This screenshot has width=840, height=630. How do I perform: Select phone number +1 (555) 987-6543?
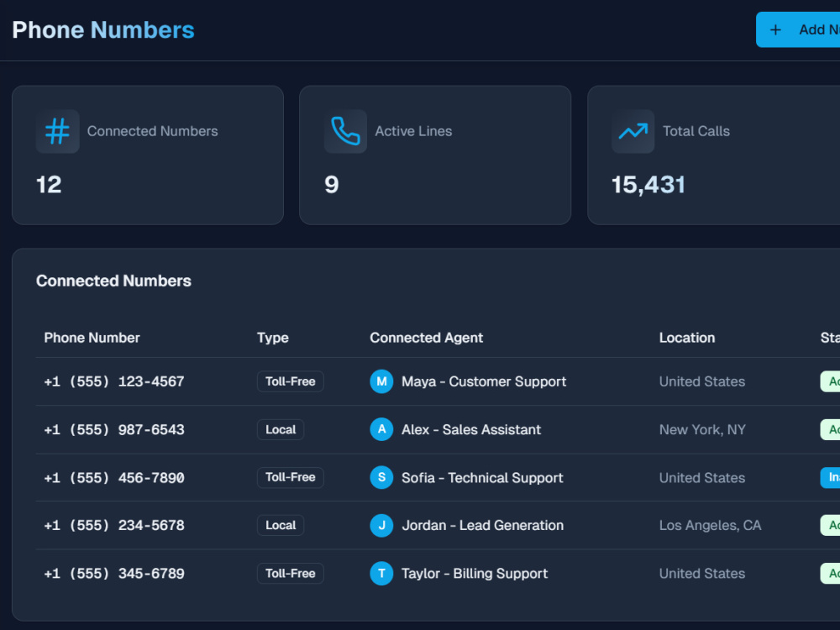coord(114,429)
